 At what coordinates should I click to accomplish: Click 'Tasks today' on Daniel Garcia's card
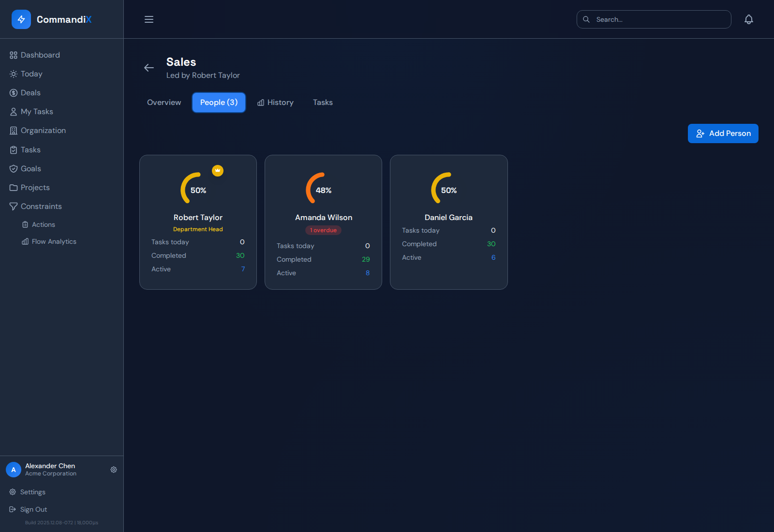(421, 230)
